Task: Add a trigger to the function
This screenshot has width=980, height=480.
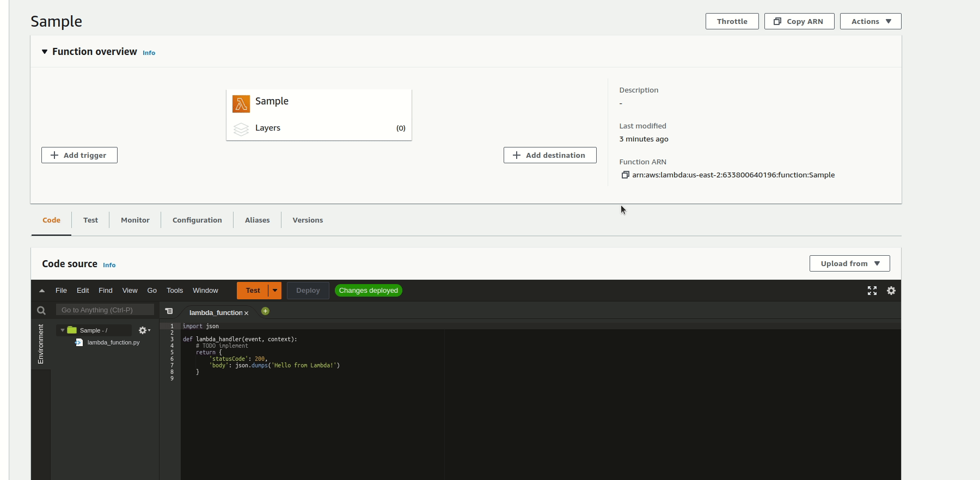Action: (79, 155)
